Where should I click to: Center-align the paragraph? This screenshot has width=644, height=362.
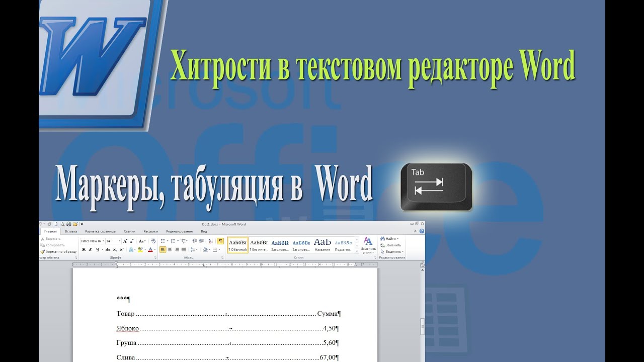point(170,249)
